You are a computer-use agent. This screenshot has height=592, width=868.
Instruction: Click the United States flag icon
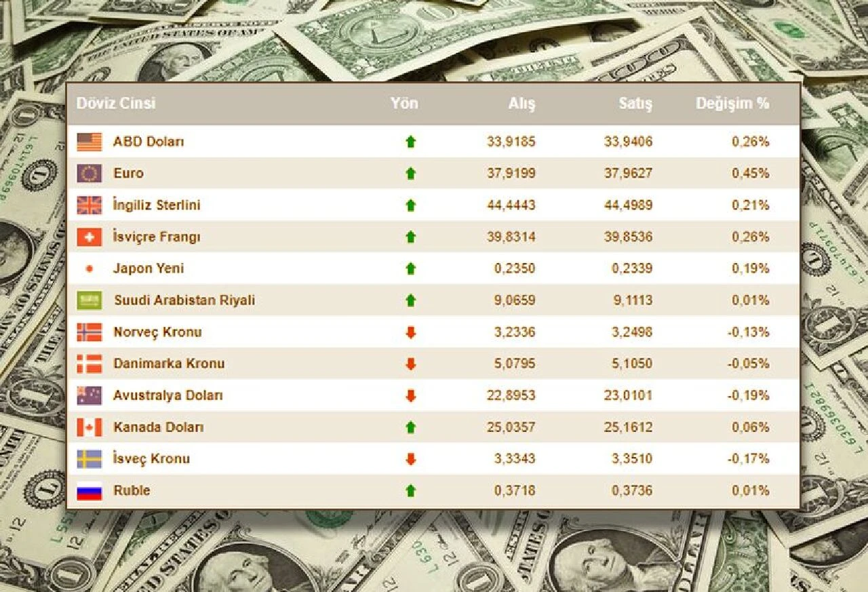click(90, 142)
